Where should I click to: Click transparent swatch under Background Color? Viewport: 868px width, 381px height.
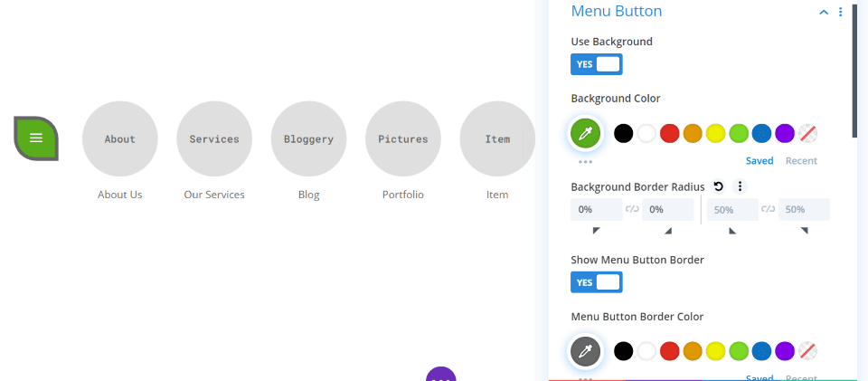coord(808,133)
